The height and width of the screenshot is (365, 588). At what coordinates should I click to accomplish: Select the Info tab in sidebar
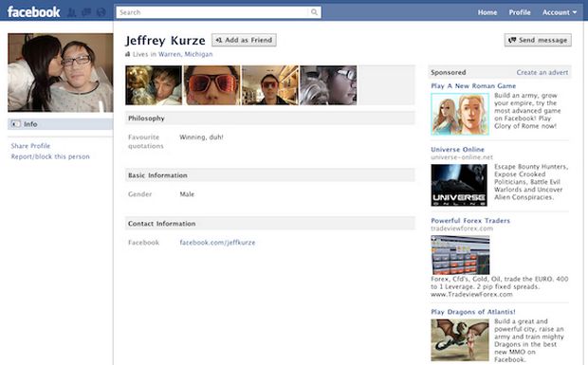click(61, 124)
